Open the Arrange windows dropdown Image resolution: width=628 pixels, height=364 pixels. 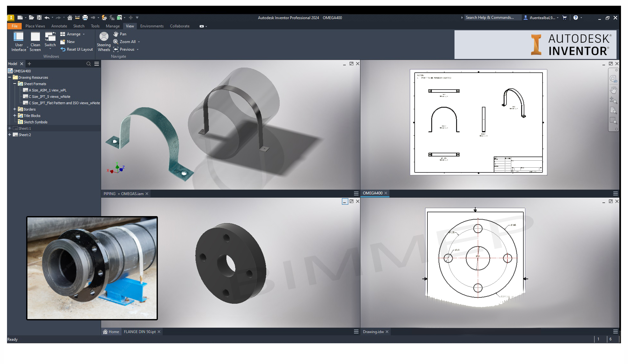coord(84,34)
